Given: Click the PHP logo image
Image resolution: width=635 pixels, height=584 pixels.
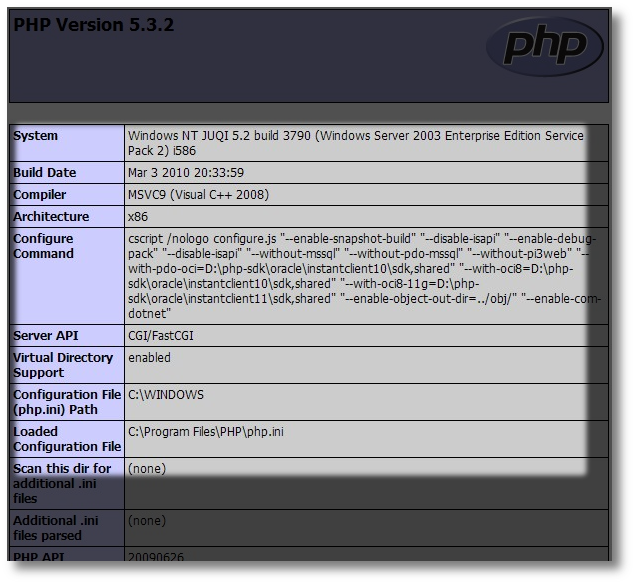Looking at the screenshot, I should tap(544, 48).
